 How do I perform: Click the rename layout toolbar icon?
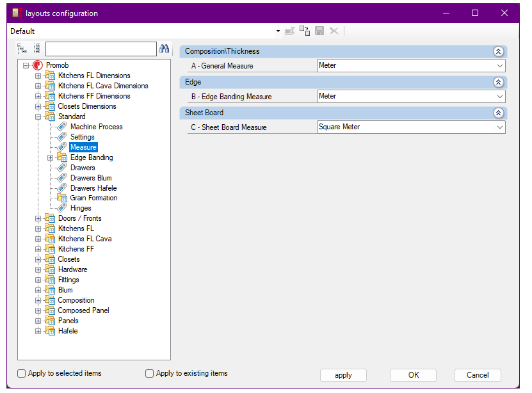(x=289, y=31)
